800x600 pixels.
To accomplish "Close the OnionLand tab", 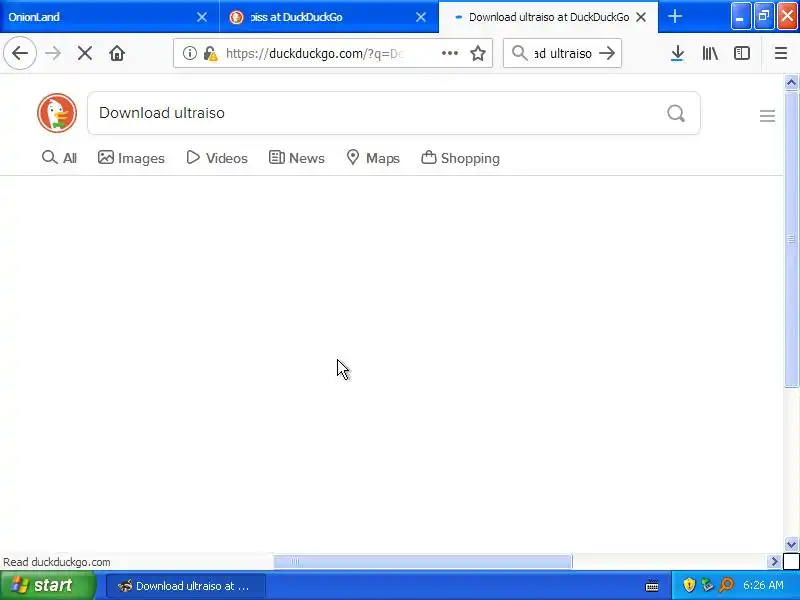I will pos(202,17).
